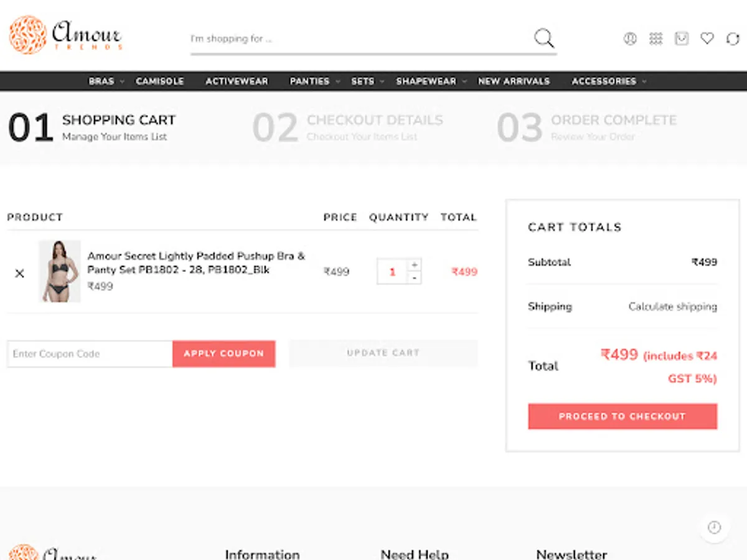Click the Calculate shipping link
This screenshot has height=560, width=747.
672,306
